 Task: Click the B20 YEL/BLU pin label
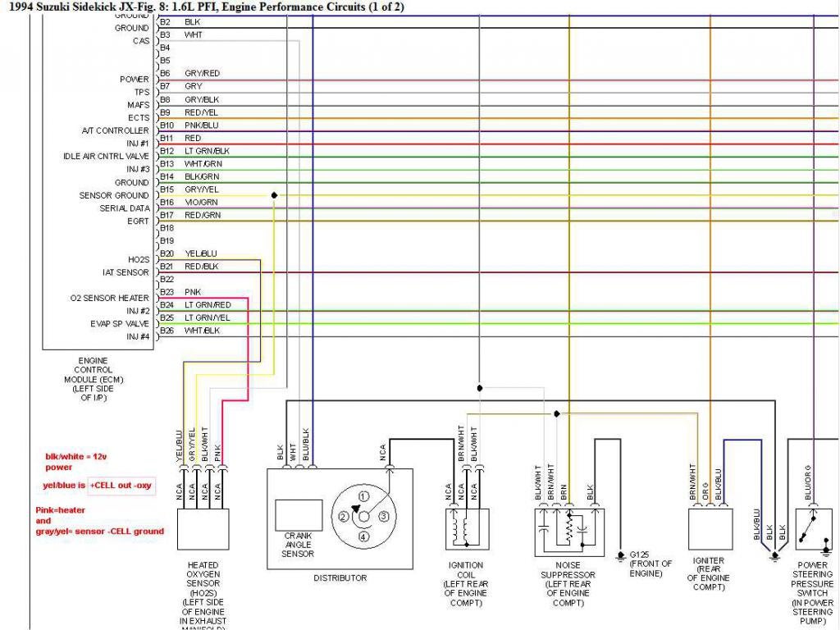pyautogui.click(x=189, y=254)
